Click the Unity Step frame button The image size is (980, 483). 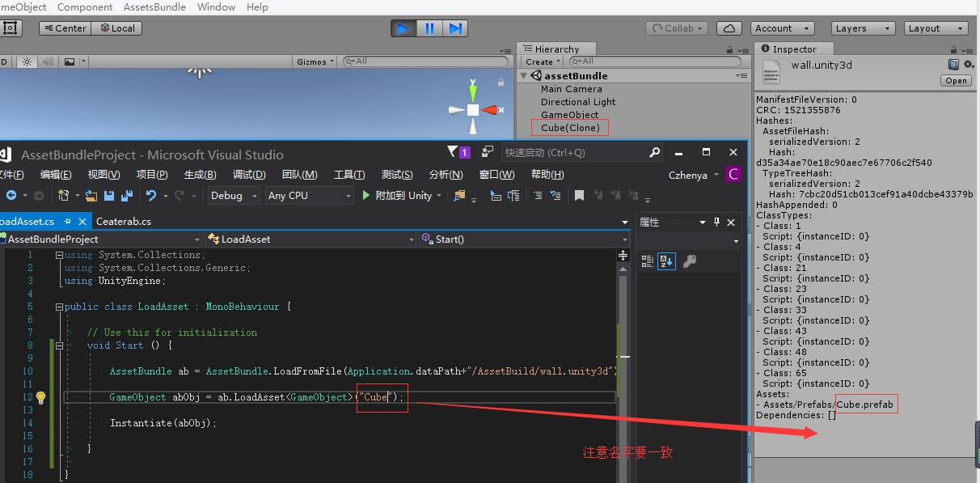[455, 28]
